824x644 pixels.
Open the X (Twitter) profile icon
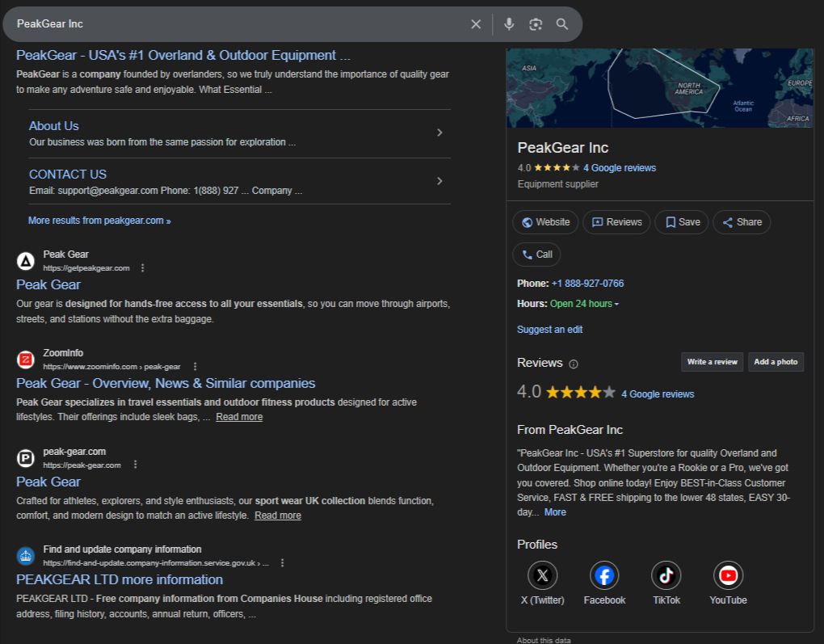[542, 575]
